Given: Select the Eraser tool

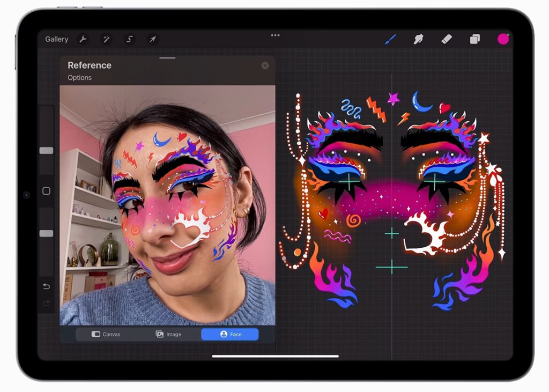Looking at the screenshot, I should pos(447,39).
